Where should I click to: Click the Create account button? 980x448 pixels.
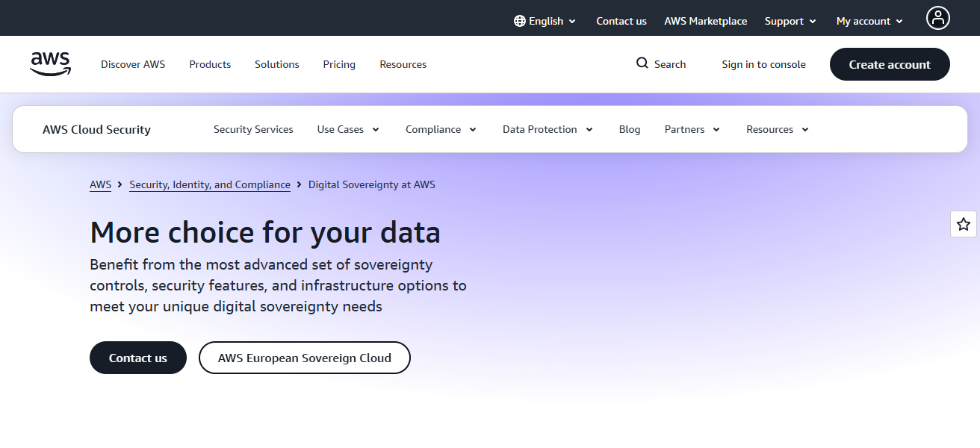point(890,64)
